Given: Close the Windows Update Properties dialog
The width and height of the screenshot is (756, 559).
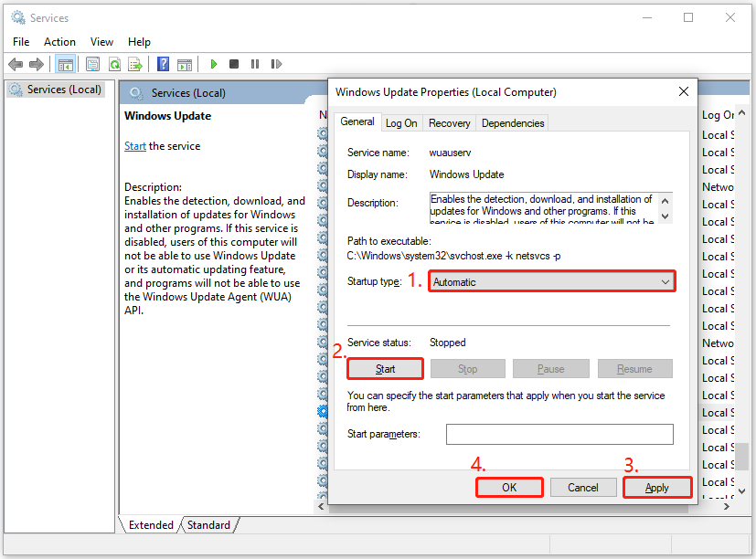Looking at the screenshot, I should coord(684,91).
